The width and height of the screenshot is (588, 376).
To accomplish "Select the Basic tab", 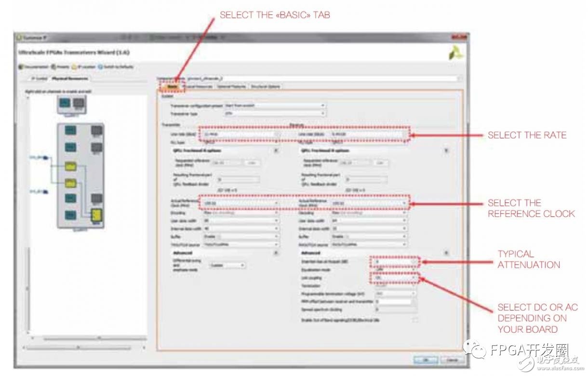I will [172, 87].
